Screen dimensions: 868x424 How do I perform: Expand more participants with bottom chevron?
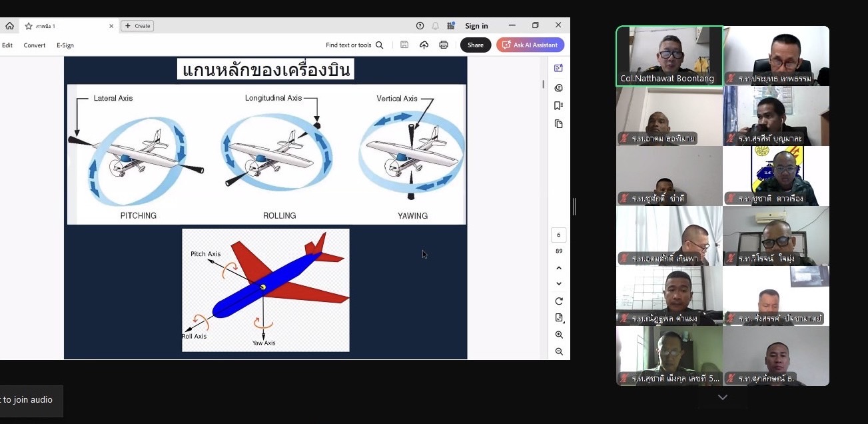722,397
